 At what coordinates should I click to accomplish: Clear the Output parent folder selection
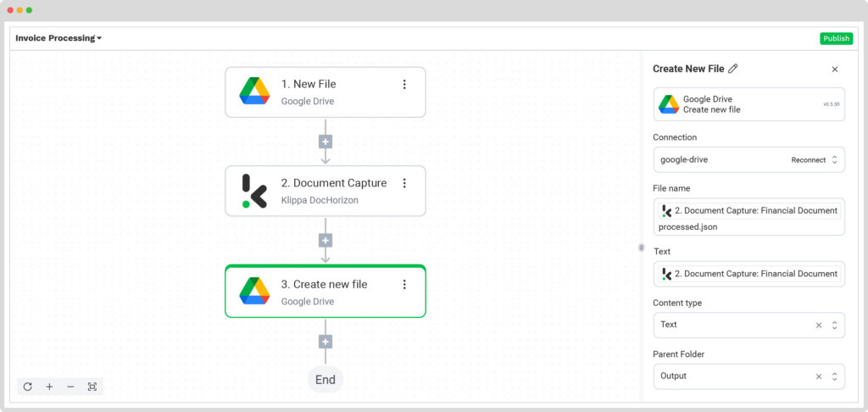[819, 376]
